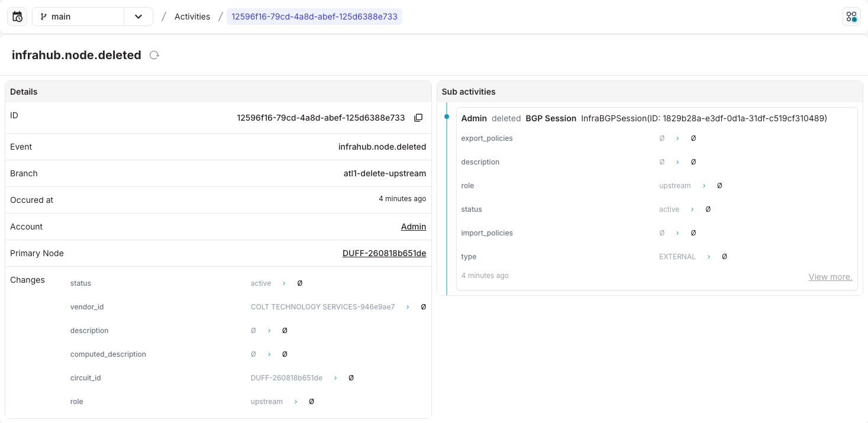
Task: Click the arrow next to the EXTERNAL type value
Action: (708, 256)
